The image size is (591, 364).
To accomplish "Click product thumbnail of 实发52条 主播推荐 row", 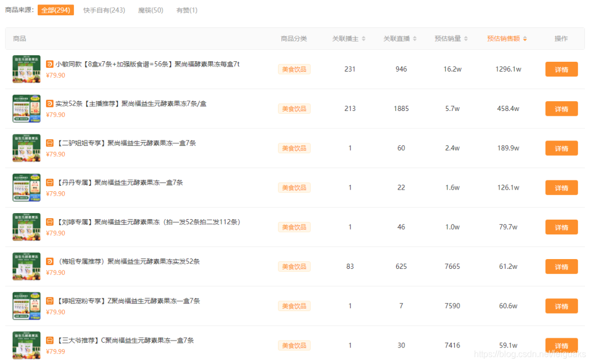I will pos(26,109).
